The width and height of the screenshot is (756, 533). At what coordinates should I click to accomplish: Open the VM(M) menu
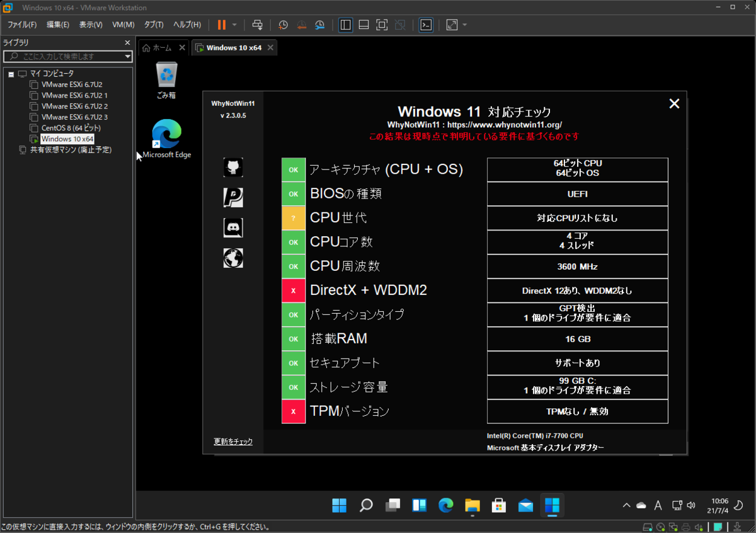[x=123, y=25]
